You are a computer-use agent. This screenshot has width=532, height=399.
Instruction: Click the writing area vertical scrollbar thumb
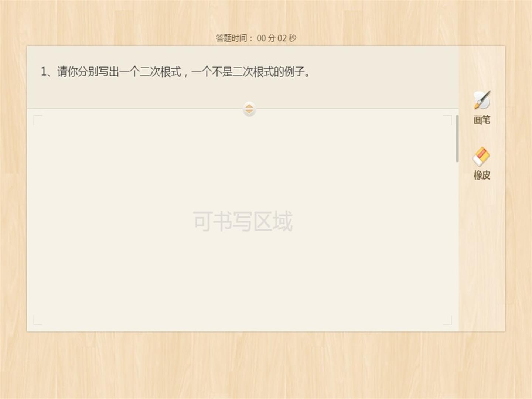pos(457,139)
